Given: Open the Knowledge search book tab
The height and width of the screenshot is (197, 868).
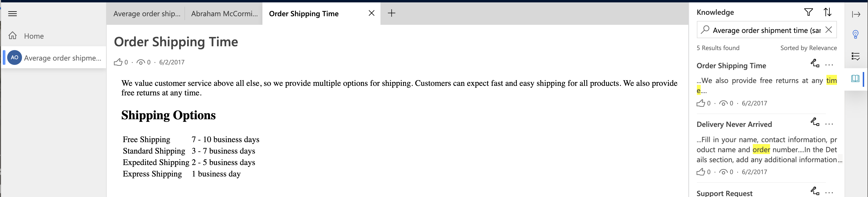Looking at the screenshot, I should [855, 79].
